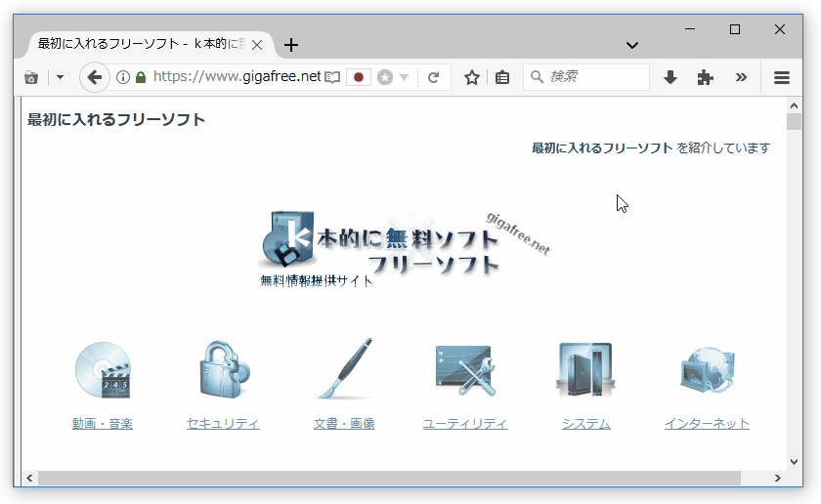Open the dropdown arrow beside camera icon
This screenshot has height=504, width=821.
[61, 77]
